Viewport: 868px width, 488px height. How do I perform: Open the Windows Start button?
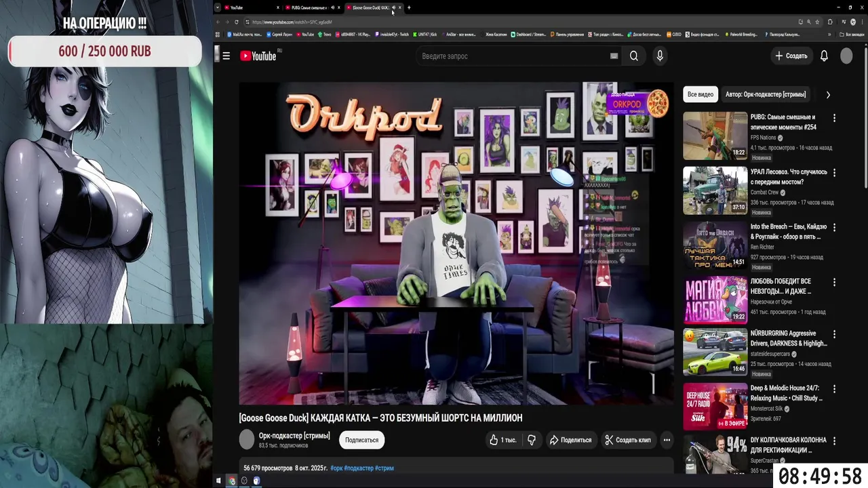click(x=218, y=481)
